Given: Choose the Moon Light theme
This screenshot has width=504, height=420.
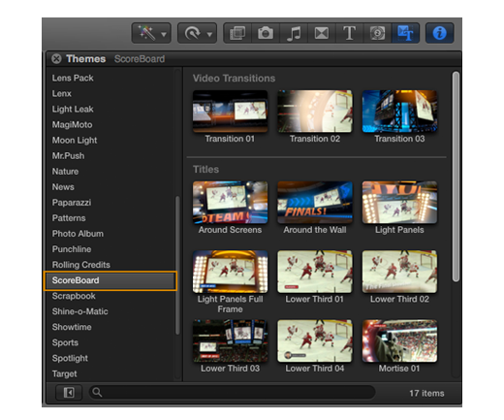Looking at the screenshot, I should (x=75, y=140).
